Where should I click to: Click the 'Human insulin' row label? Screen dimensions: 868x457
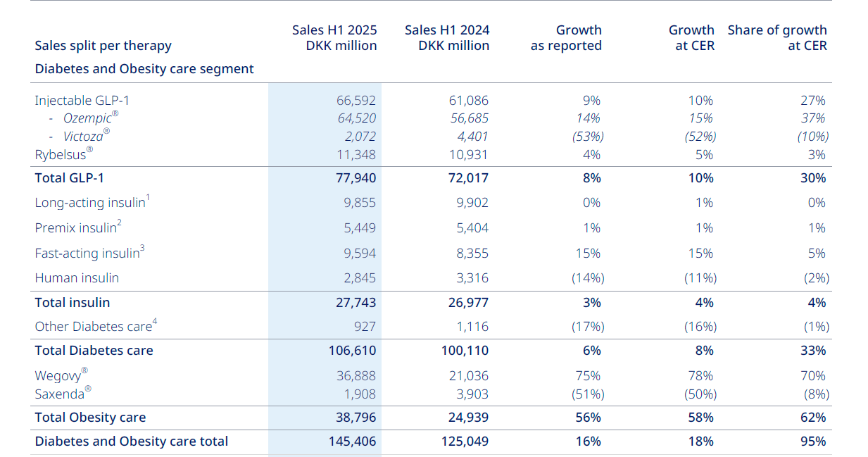77,278
